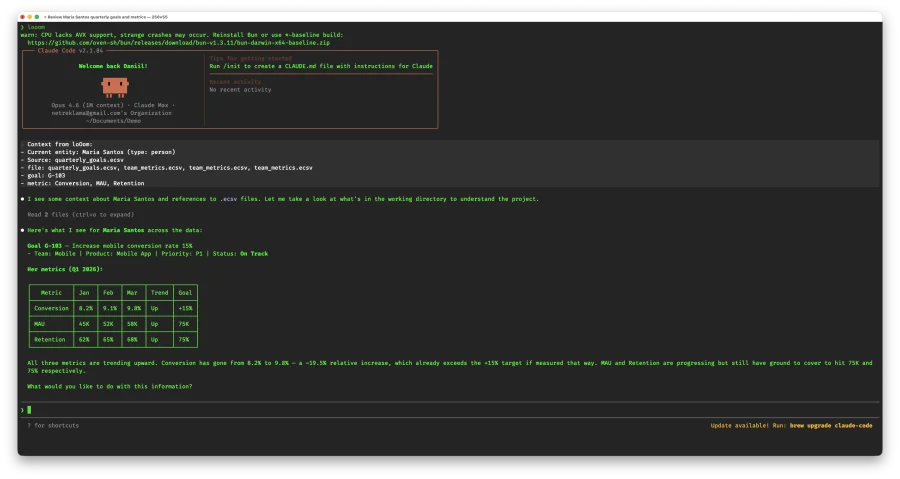Screen dimensions: 900x479
Task: Select the 'Retention' metric row label
Action: (48, 339)
